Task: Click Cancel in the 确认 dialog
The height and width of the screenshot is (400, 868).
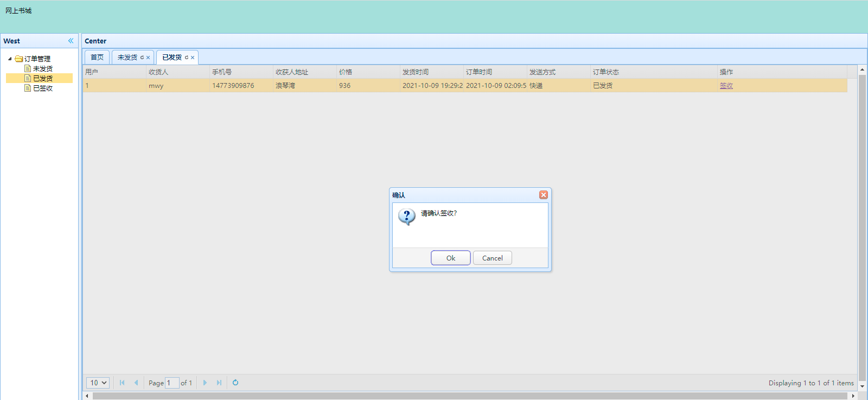Action: (x=493, y=258)
